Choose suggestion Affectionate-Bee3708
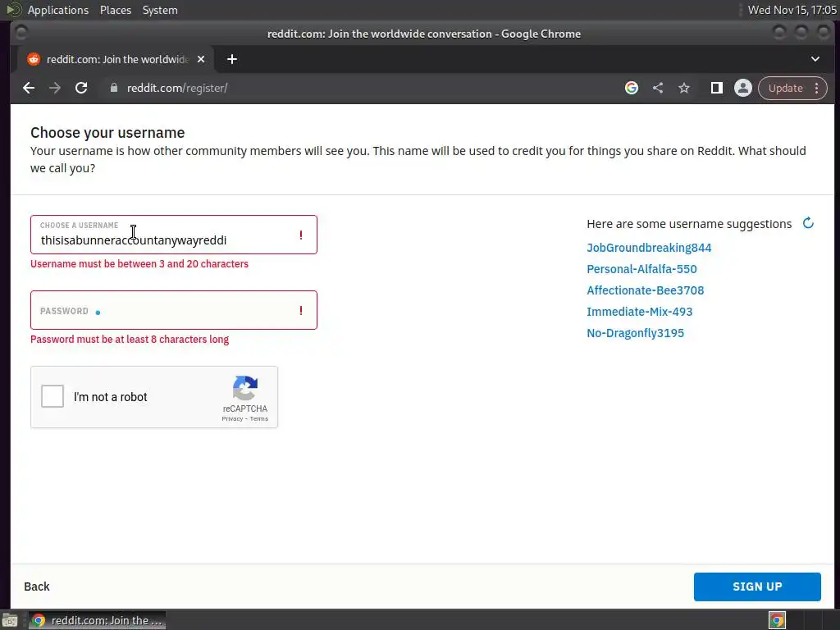This screenshot has height=630, width=840. click(645, 290)
